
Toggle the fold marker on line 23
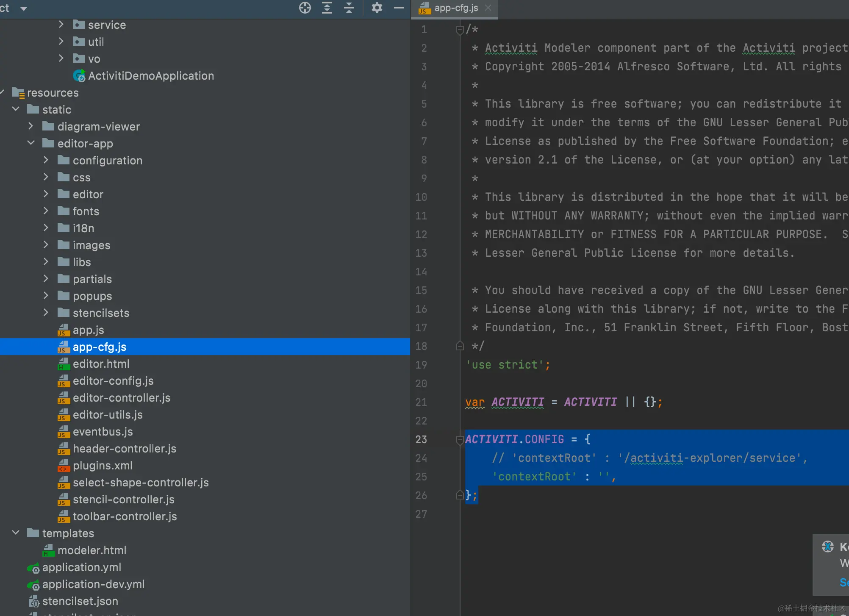click(x=460, y=440)
